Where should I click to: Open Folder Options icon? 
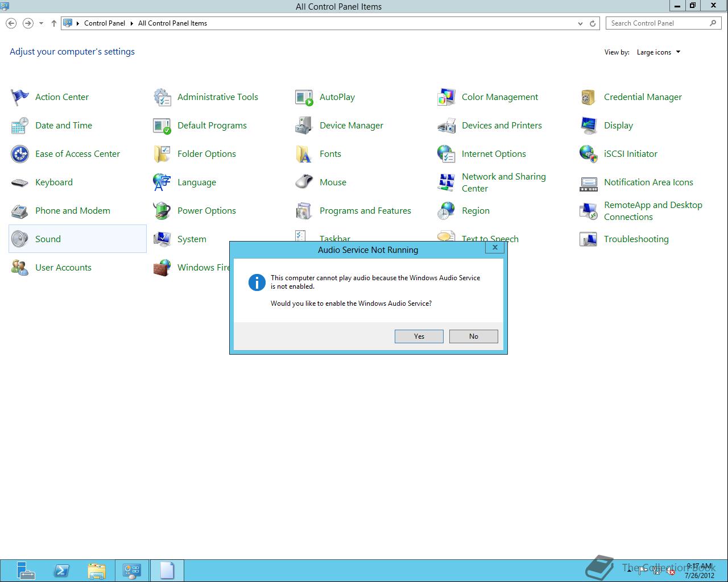162,154
